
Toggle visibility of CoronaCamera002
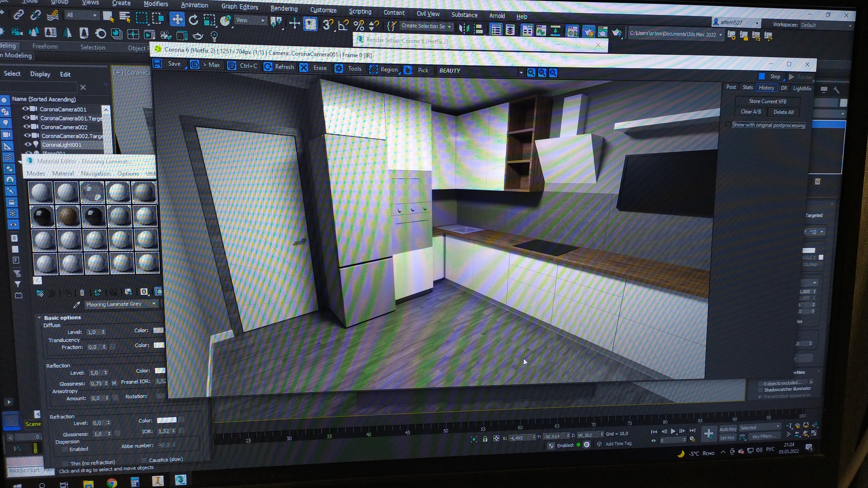[27, 127]
